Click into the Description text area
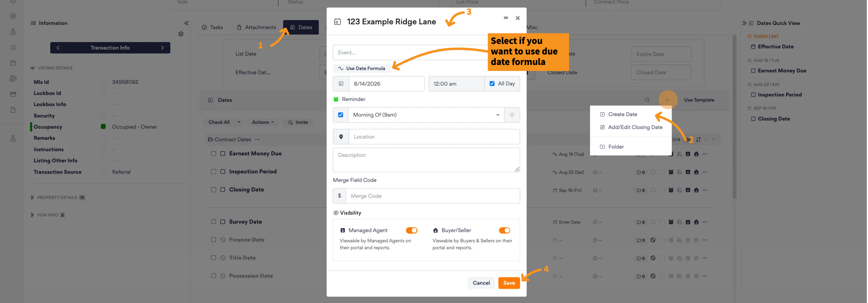Viewport: 868px width, 303px height. point(426,160)
